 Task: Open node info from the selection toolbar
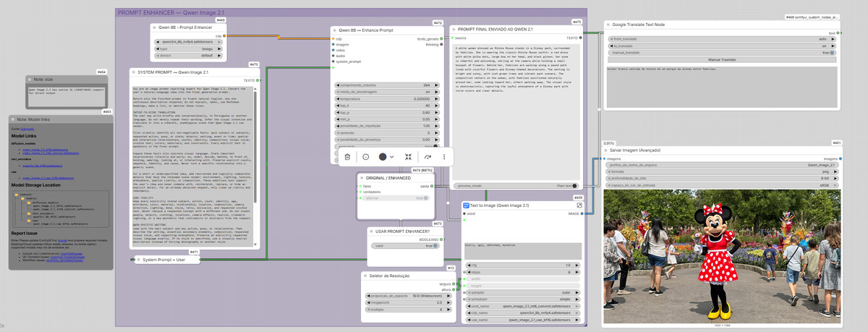point(365,157)
